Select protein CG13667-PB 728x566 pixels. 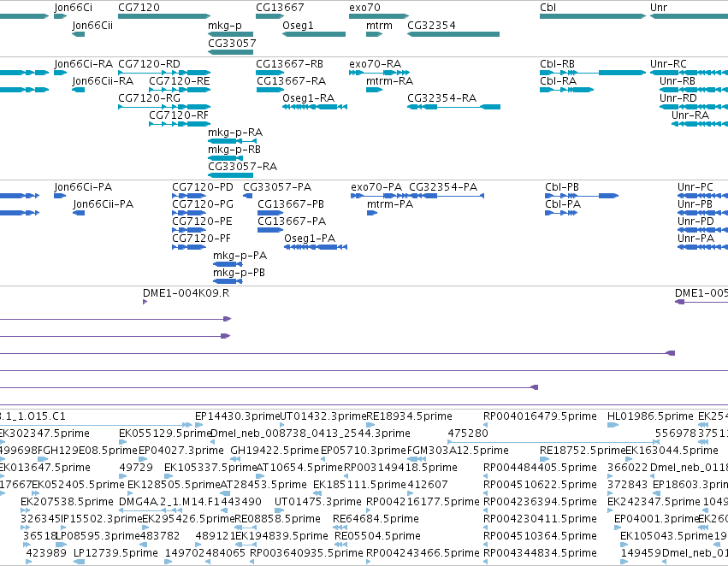point(291,204)
